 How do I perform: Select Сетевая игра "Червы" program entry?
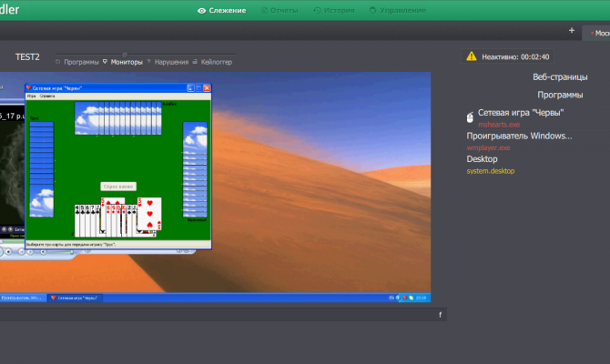521,113
